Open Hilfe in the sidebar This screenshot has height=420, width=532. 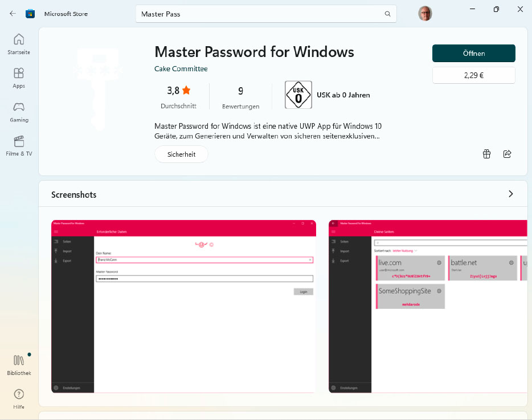point(19,399)
